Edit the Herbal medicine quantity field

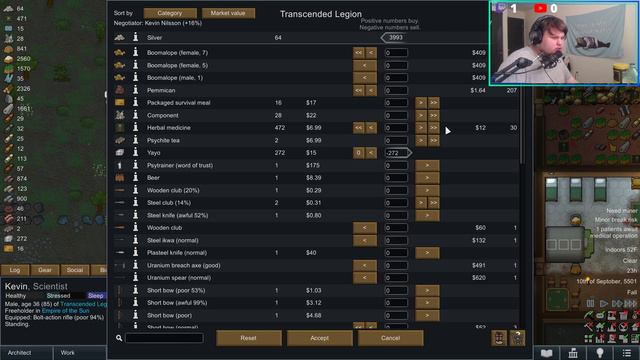tap(396, 128)
